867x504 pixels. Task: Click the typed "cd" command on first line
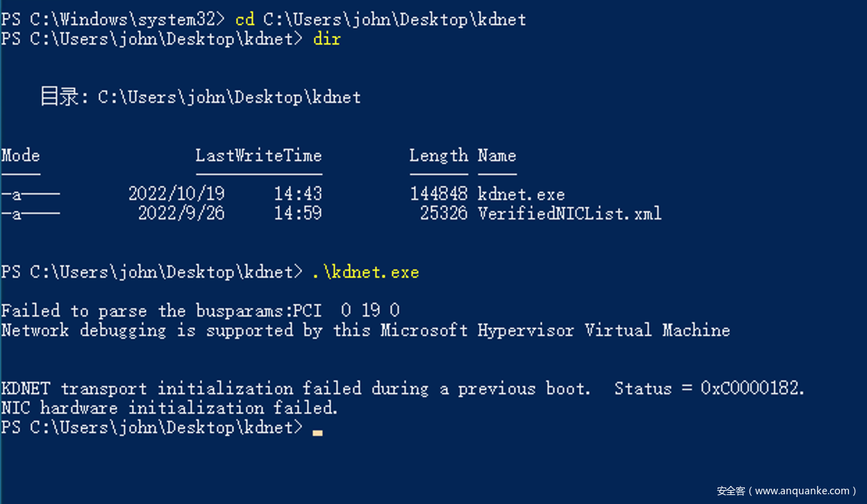245,19
